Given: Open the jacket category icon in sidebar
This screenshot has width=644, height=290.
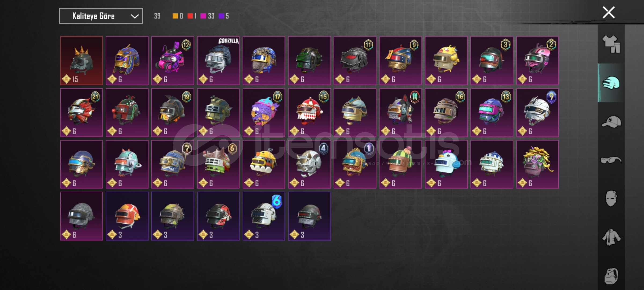Looking at the screenshot, I should pos(611,237).
